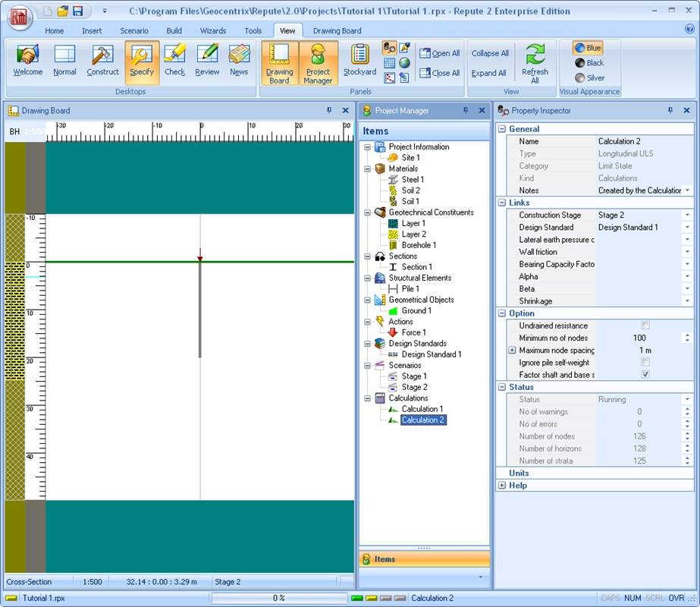Click the Open folder icon in quick access
700x607 pixels.
[62, 11]
